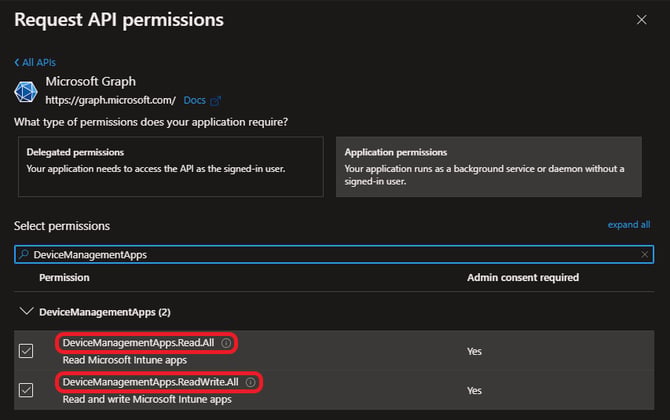Uncheck DeviceManagementApps.ReadWrite.All permission checkbox

tap(26, 390)
